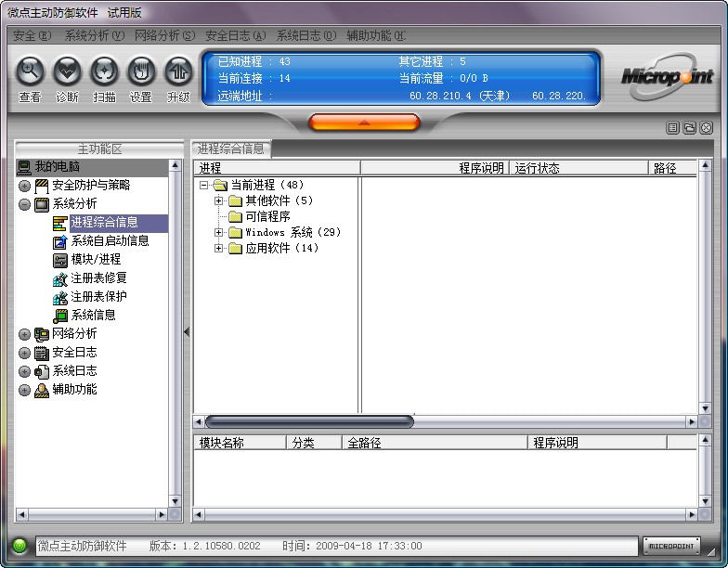Click the MICROPOINT status bar button
Viewport: 728px width, 568px height.
(671, 546)
